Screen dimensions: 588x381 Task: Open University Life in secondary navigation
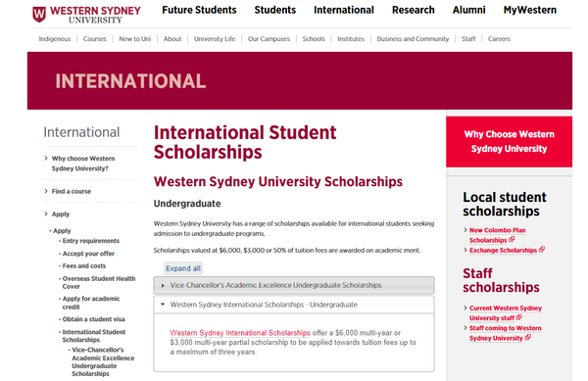point(215,39)
